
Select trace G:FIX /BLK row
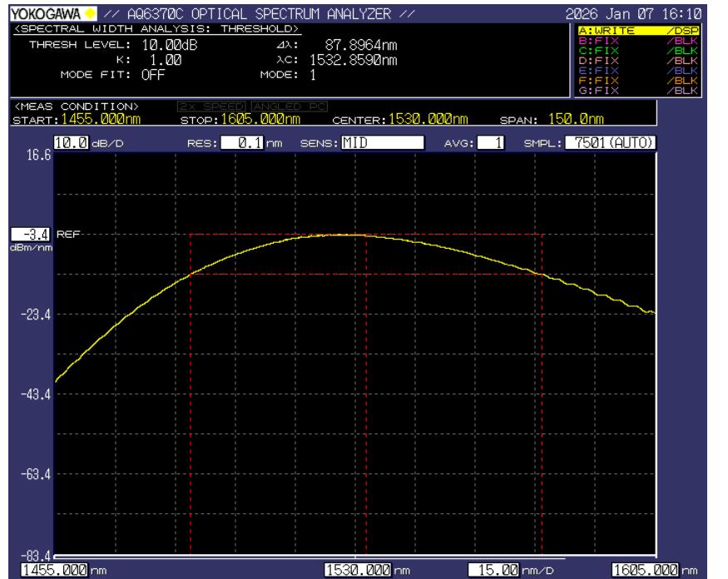point(638,91)
